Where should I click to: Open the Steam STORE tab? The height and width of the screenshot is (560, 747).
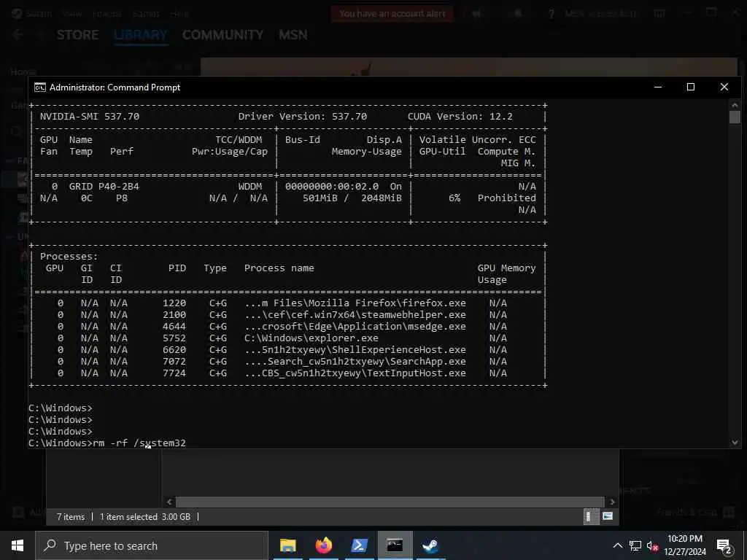77,35
